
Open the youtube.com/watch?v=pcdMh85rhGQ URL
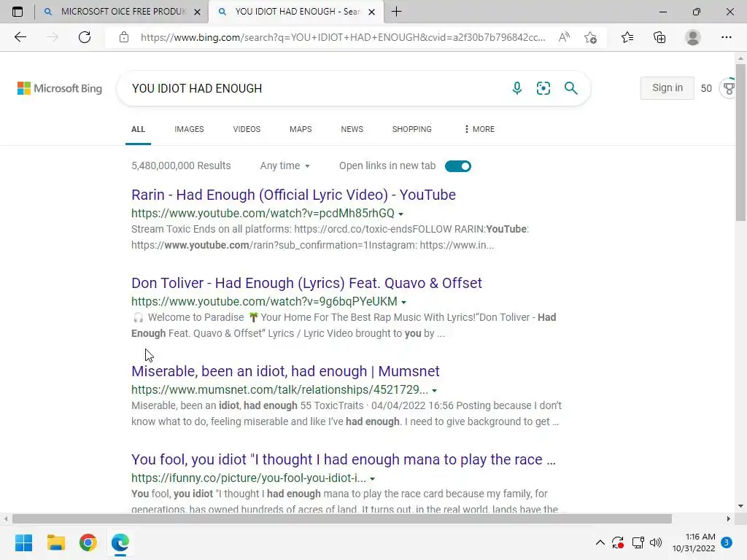263,214
